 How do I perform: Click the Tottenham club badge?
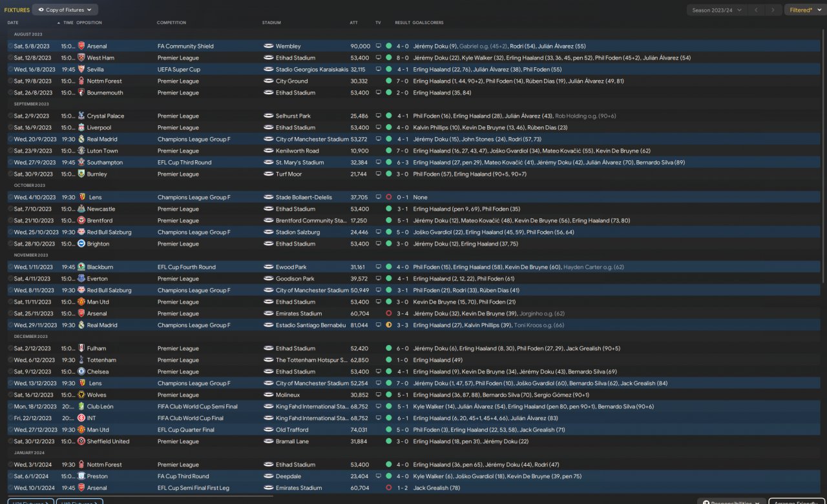[x=81, y=360]
